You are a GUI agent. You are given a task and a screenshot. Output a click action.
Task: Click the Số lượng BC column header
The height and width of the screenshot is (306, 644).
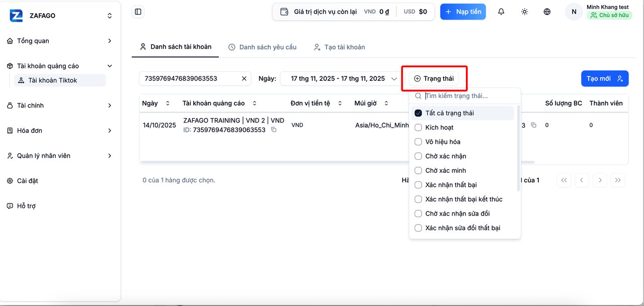[x=563, y=103]
